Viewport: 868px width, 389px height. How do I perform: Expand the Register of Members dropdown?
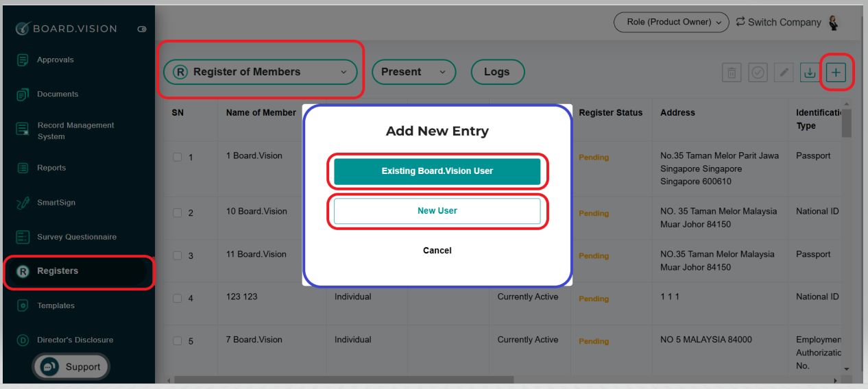click(x=260, y=72)
